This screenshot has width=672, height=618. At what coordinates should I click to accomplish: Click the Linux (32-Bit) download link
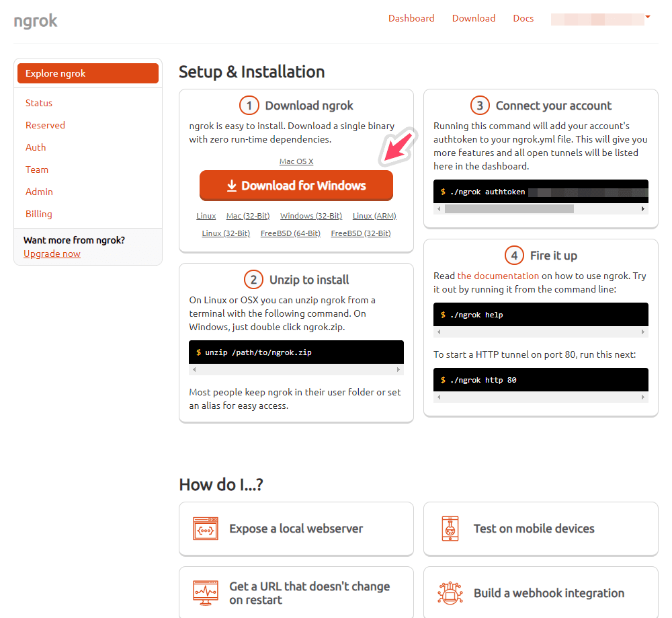click(226, 233)
